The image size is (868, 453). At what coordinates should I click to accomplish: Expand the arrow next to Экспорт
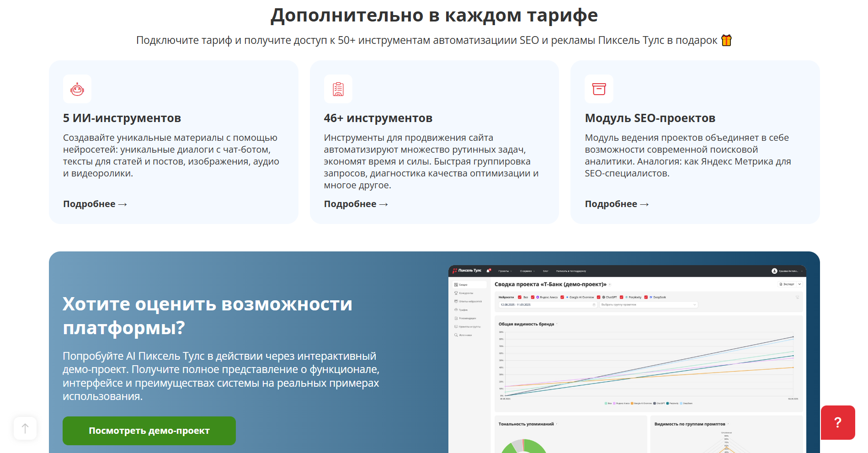point(799,284)
